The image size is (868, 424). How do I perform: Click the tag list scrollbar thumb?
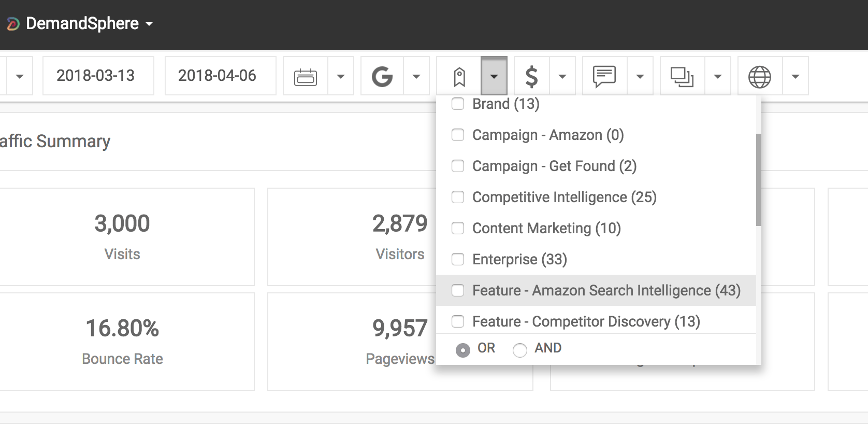(x=758, y=179)
